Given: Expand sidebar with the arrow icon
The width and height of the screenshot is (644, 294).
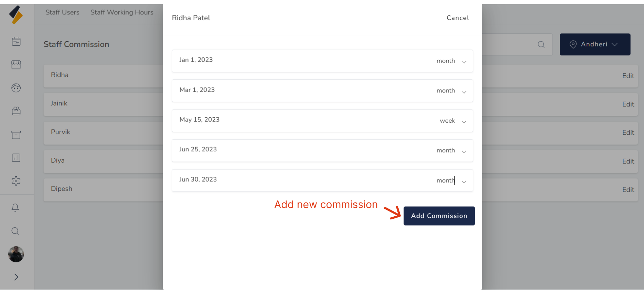Looking at the screenshot, I should pyautogui.click(x=16, y=277).
